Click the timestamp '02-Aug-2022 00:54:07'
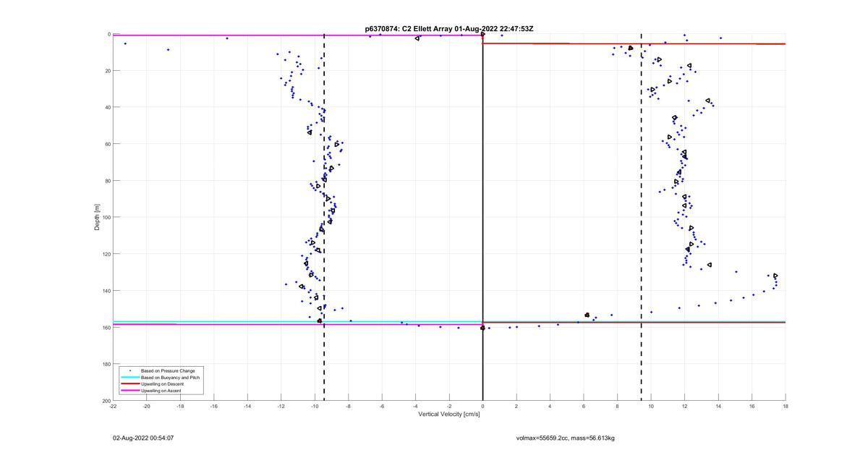 143,438
